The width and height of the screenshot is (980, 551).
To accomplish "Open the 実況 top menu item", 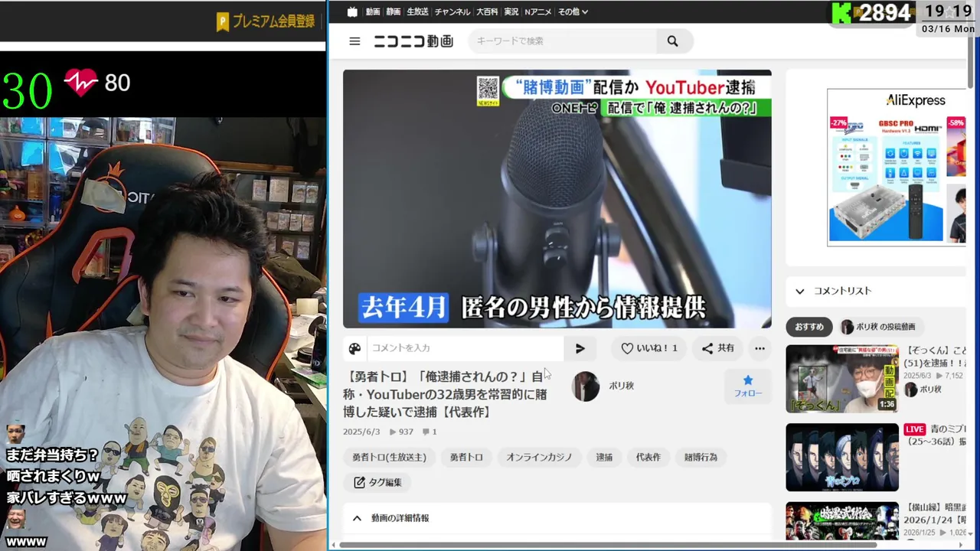I will coord(511,11).
